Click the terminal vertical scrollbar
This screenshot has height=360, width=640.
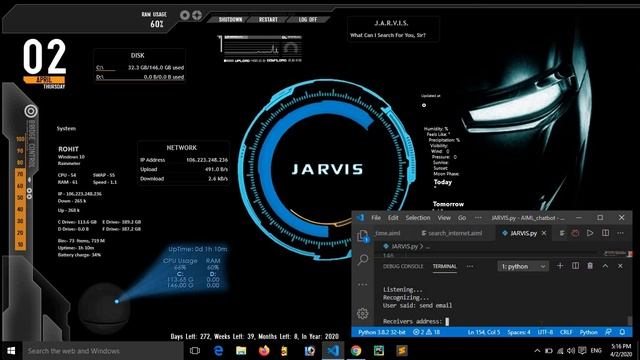629,320
